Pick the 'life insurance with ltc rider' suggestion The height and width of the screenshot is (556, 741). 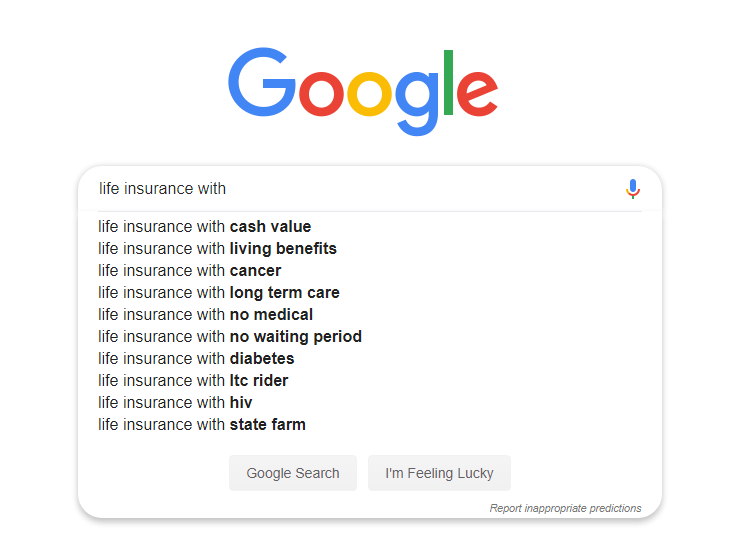pos(370,380)
